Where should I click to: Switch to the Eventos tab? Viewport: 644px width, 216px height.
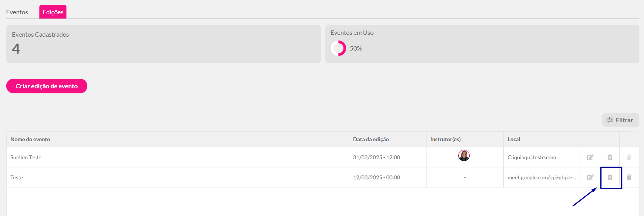pos(17,12)
